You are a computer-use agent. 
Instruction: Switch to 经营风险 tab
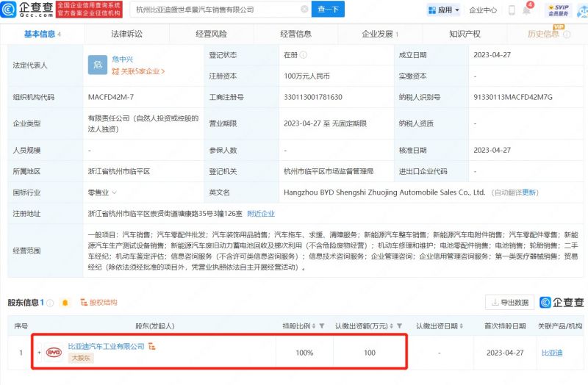click(211, 34)
